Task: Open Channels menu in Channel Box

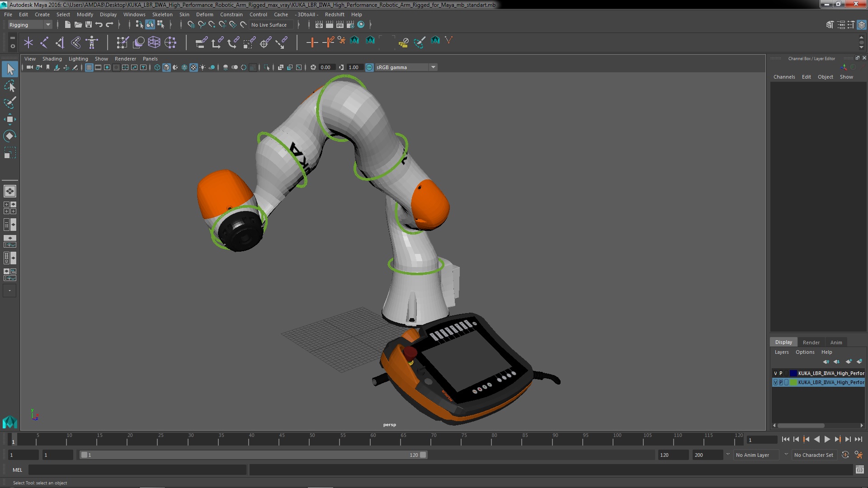Action: [x=784, y=77]
